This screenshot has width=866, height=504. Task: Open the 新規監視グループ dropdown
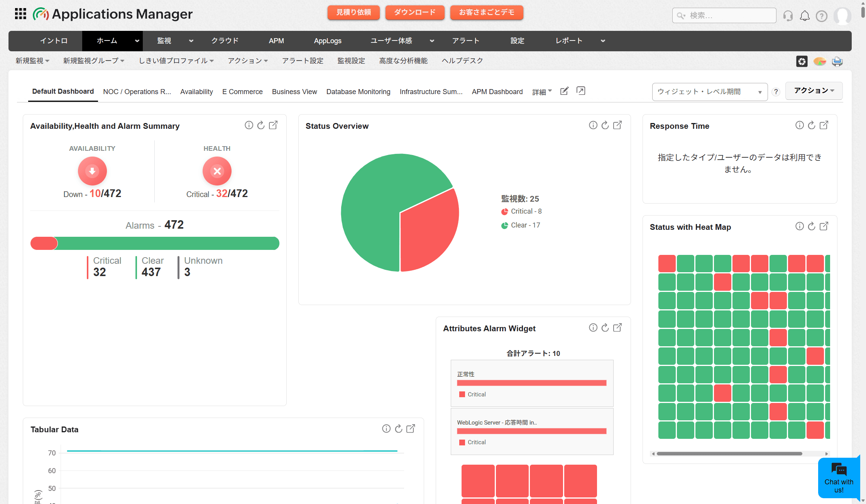coord(94,61)
